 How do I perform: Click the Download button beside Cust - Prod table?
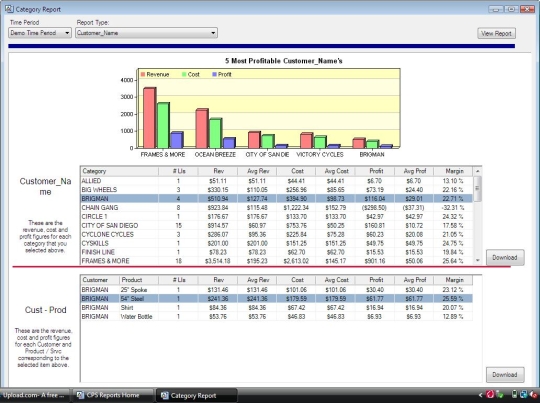pyautogui.click(x=505, y=375)
